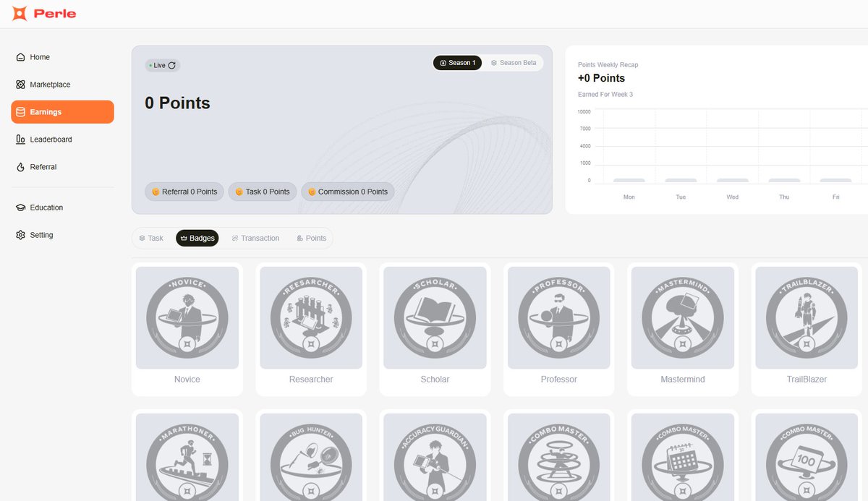Screen dimensions: 868x501
Task: Click the +0 Points weekly recap value
Action: (x=601, y=78)
